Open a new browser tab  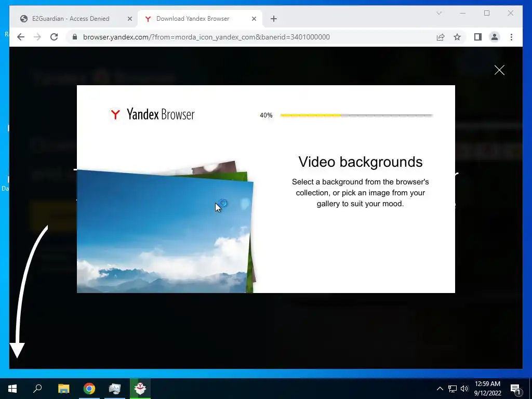[x=274, y=19]
